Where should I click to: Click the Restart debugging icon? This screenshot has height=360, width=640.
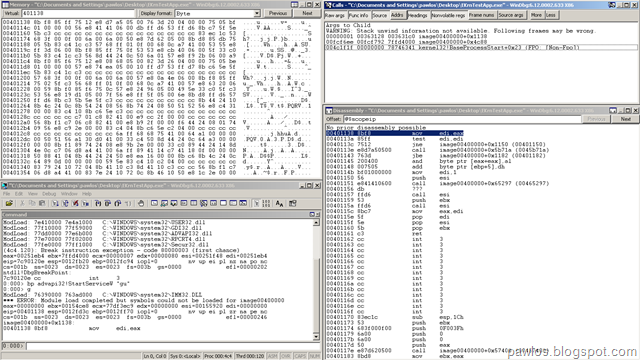coord(65,203)
